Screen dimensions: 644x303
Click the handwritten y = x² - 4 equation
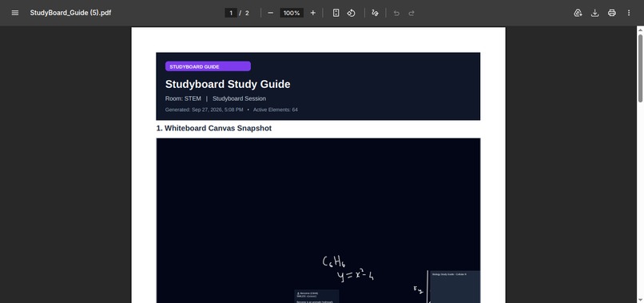pos(356,276)
